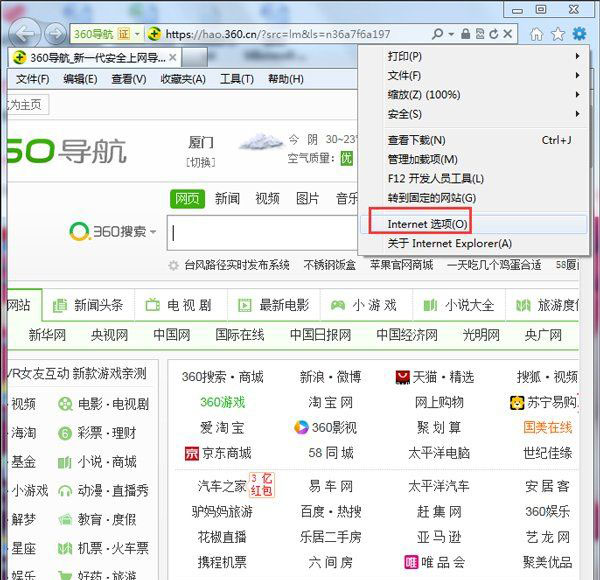Viewport: 600px width, 580px height.
Task: Open the 中国日报网 link
Action: click(320, 335)
